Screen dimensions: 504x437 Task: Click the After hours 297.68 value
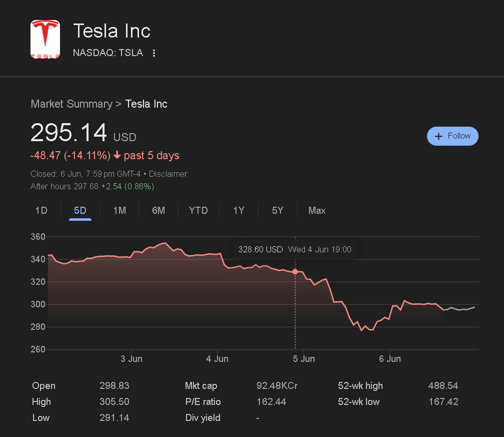86,186
